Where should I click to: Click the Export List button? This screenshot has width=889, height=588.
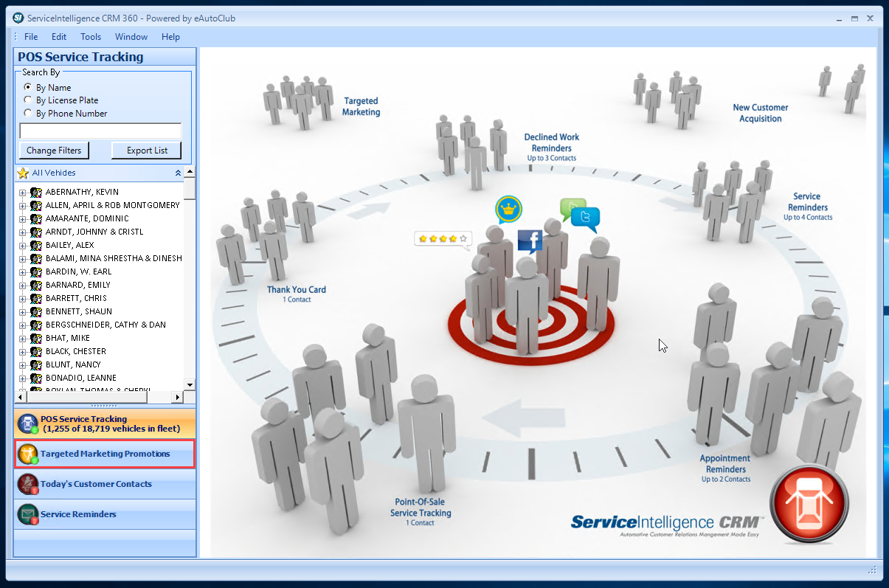[x=147, y=151]
